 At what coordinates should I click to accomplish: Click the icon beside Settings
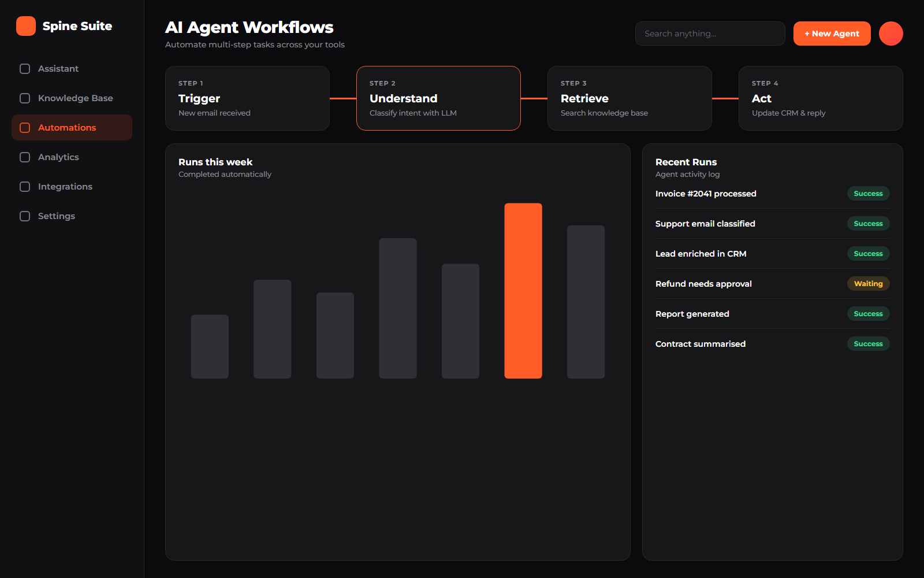(x=25, y=216)
